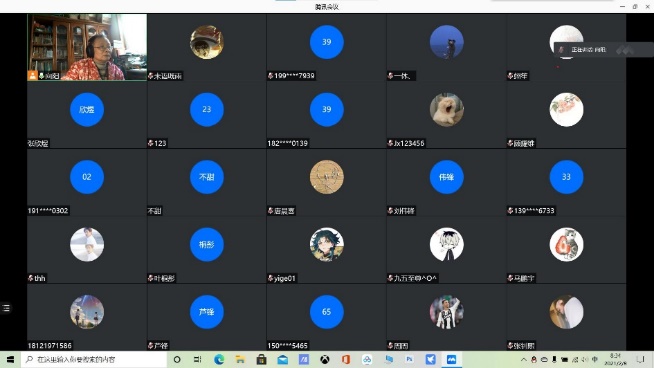Open File Explorer in the taskbar
The height and width of the screenshot is (368, 654).
click(240, 359)
